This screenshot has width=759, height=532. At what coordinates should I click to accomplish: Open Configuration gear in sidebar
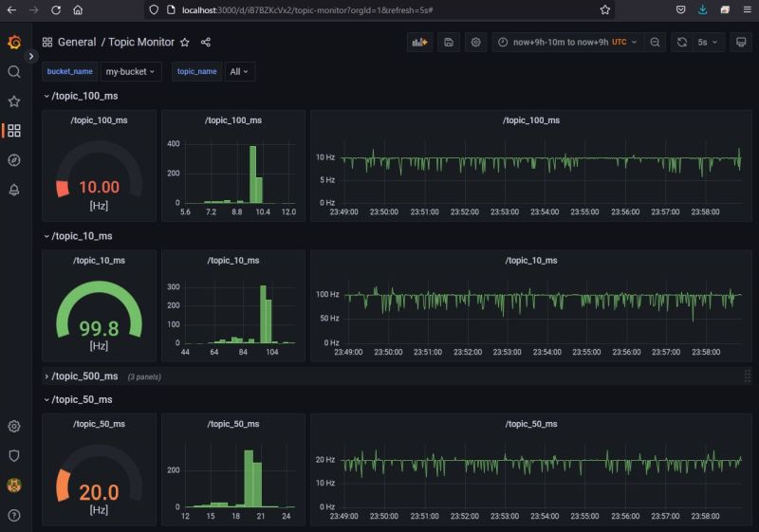14,426
